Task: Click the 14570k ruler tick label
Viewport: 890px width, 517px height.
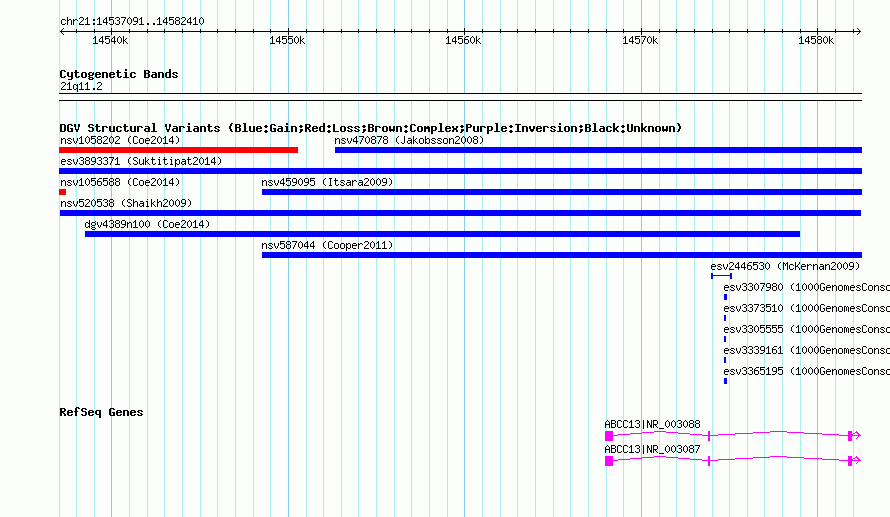Action: [640, 40]
